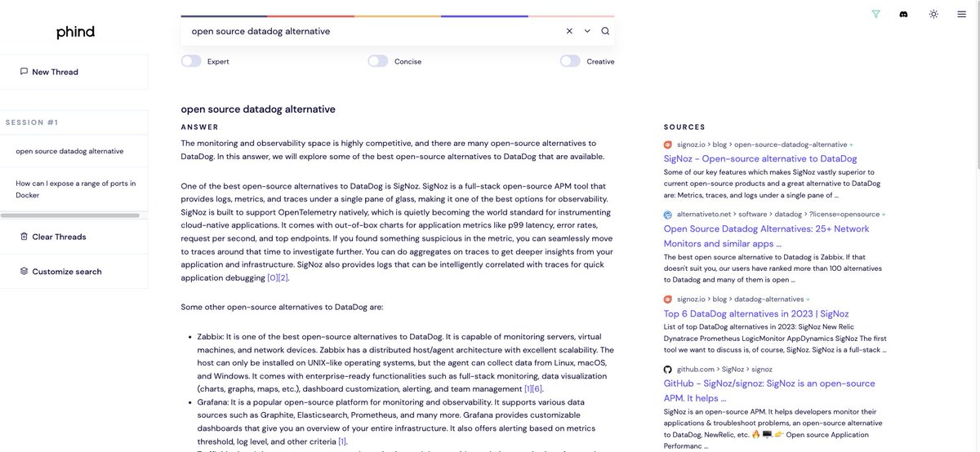Click the github.com favicon
Viewport: 980px width, 452px height.
click(x=668, y=369)
